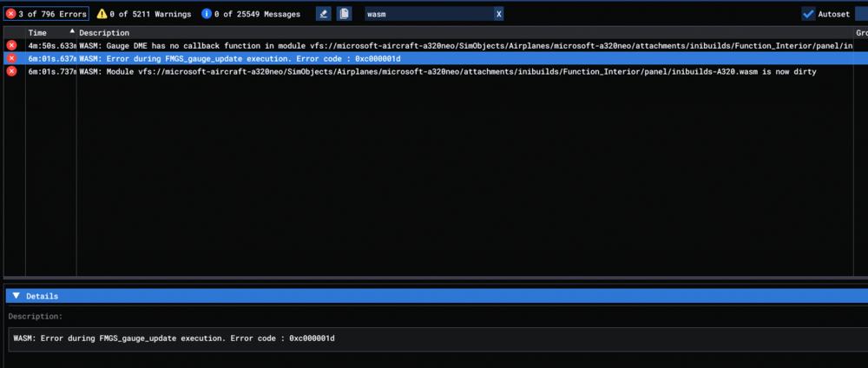Click the yellow warning triangle icon
868x368 pixels.
102,14
